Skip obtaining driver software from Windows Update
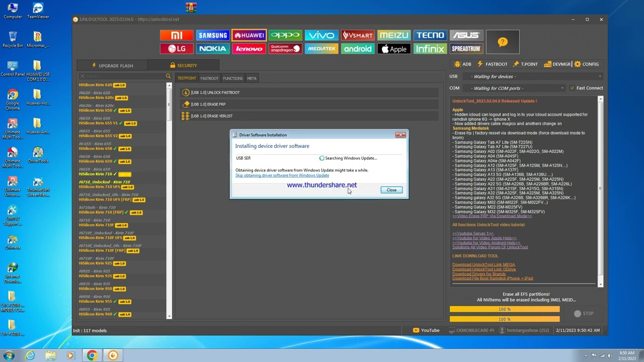 pos(282,175)
